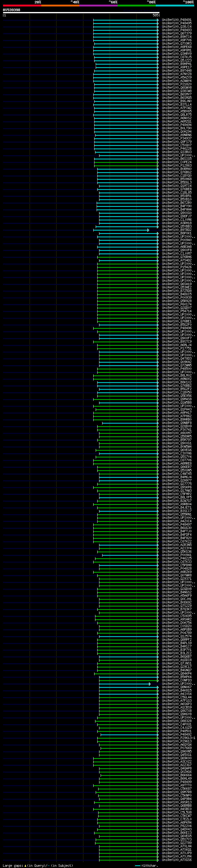The width and height of the screenshot is (197, 868).
Task: Click the cyan alignment bar for UniRef100_C3XYH6
Action: tap(129, 453)
